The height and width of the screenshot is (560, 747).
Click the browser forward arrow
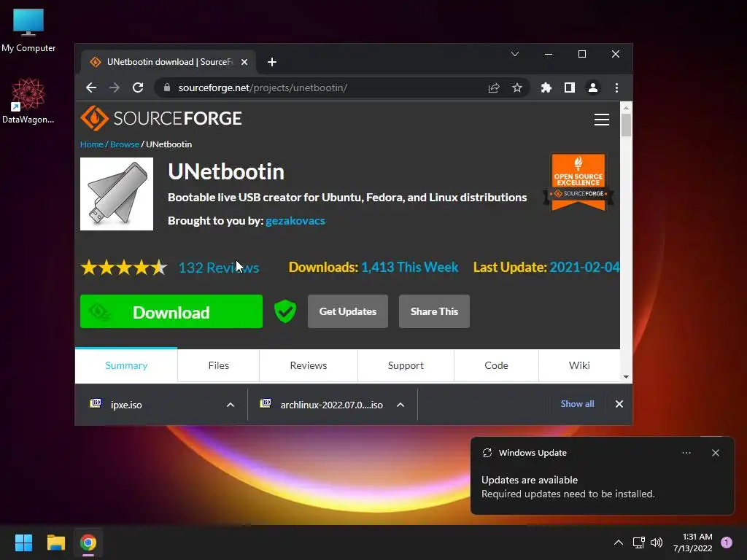115,87
